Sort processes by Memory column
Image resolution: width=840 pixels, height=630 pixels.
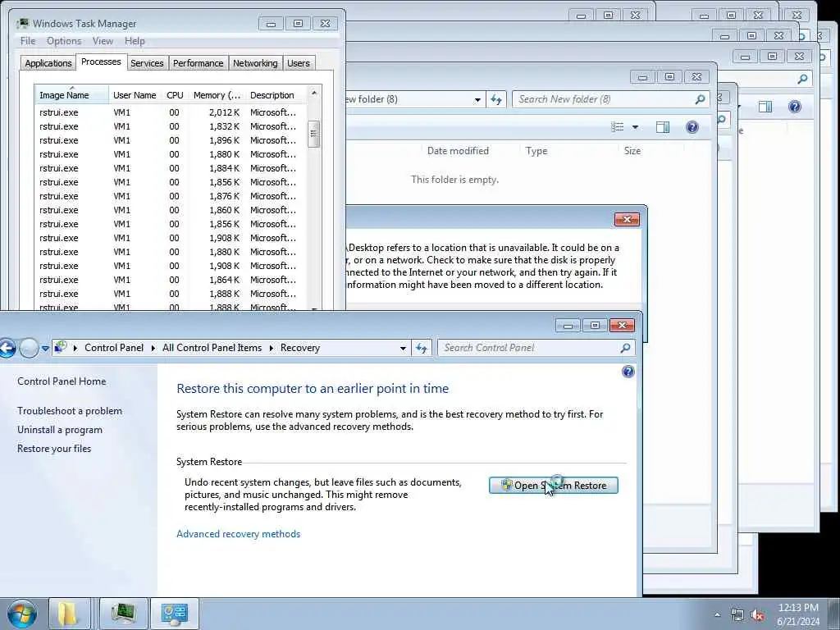[x=217, y=95]
